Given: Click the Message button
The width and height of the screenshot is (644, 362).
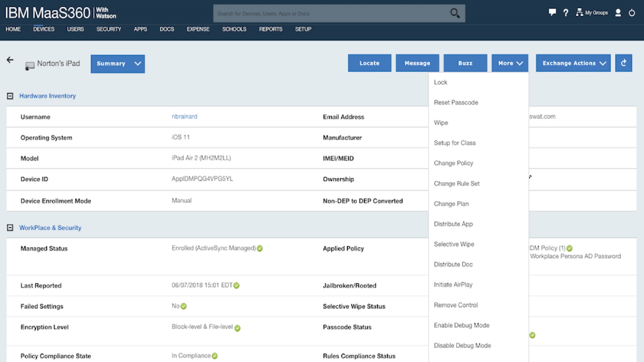Looking at the screenshot, I should (417, 63).
